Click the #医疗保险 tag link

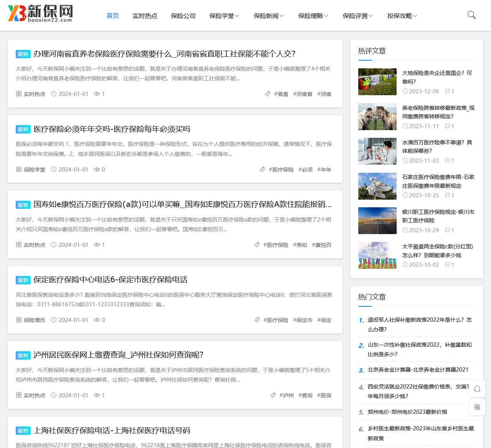281,169
